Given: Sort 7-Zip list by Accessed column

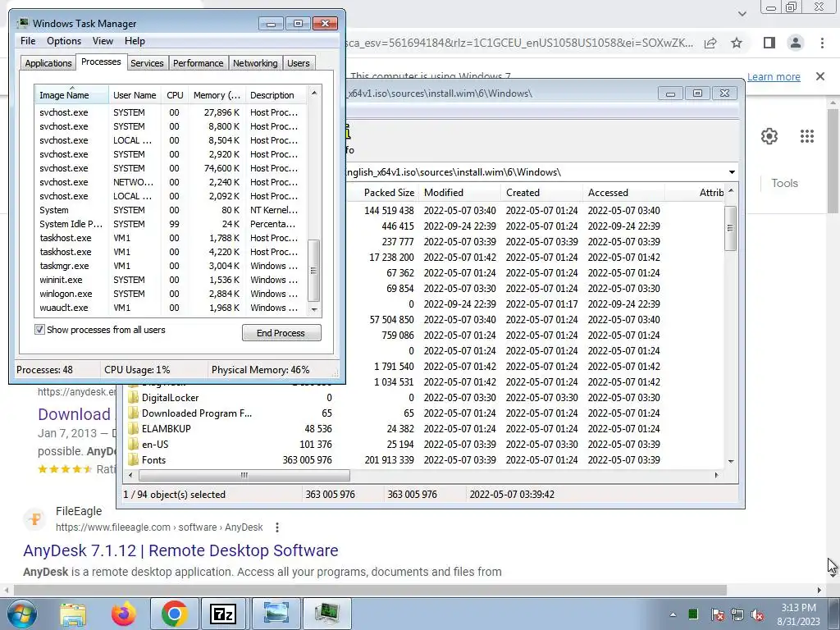Looking at the screenshot, I should [x=623, y=192].
